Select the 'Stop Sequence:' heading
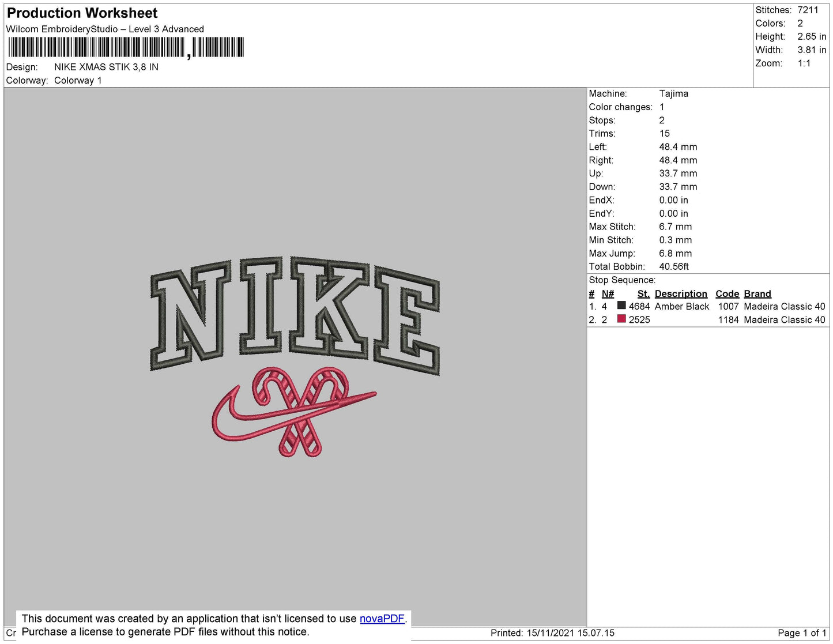The width and height of the screenshot is (833, 644). point(622,280)
